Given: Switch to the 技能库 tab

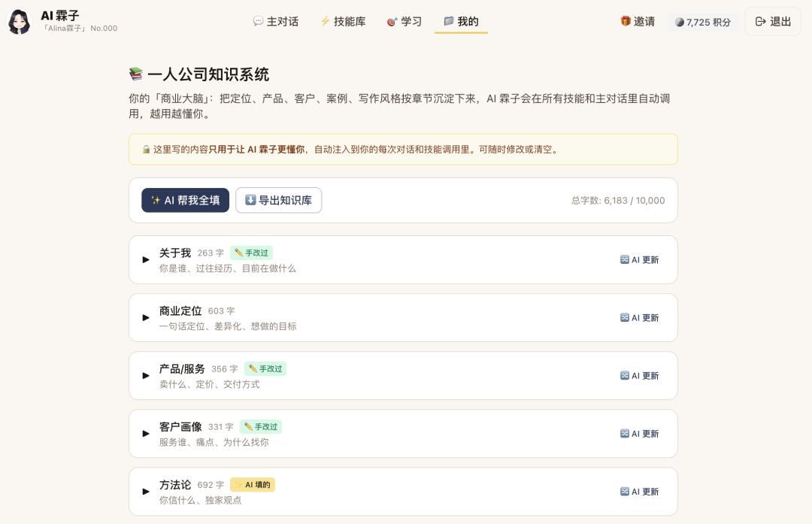Looking at the screenshot, I should point(343,21).
